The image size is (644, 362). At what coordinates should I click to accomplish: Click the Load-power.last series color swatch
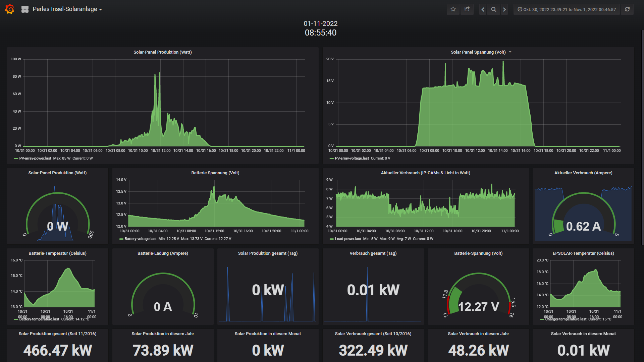coord(332,239)
